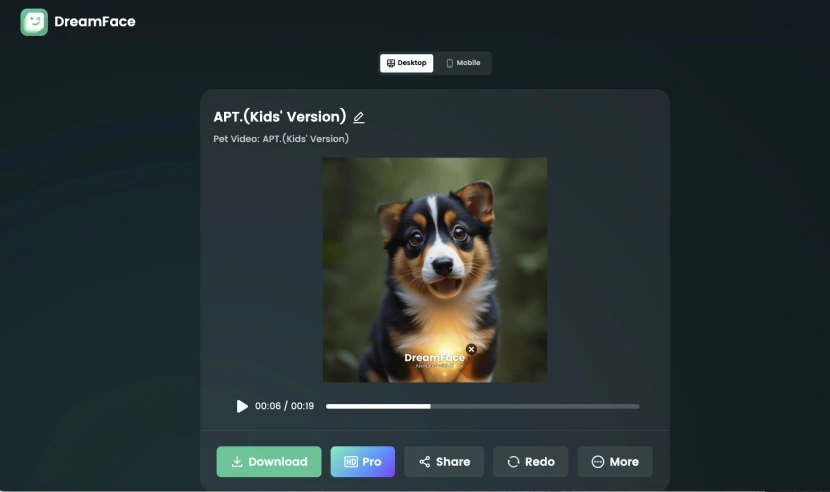Redo the video generation
Screen dimensions: 830x492
530,462
